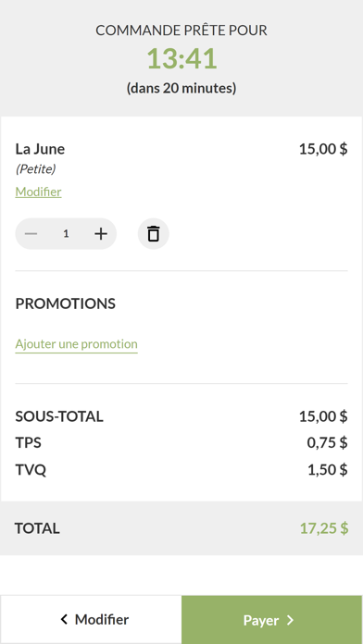Delete La June with the trash icon
The image size is (363, 644).
point(154,234)
